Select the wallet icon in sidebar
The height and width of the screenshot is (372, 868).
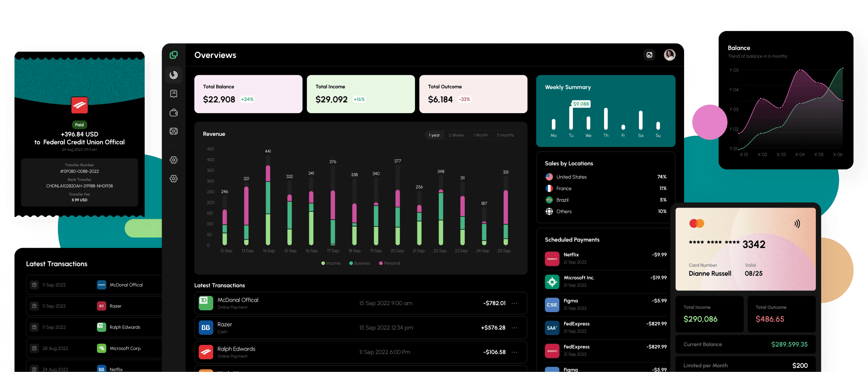click(173, 113)
